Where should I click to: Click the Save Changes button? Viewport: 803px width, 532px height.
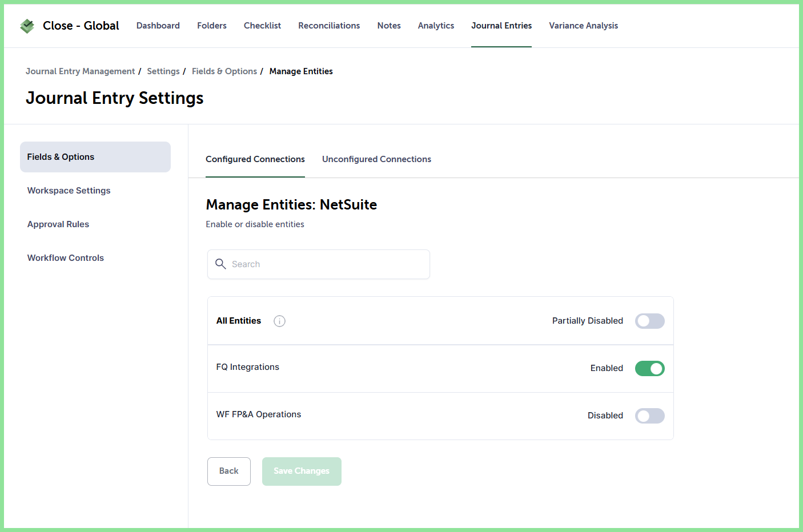click(x=302, y=471)
